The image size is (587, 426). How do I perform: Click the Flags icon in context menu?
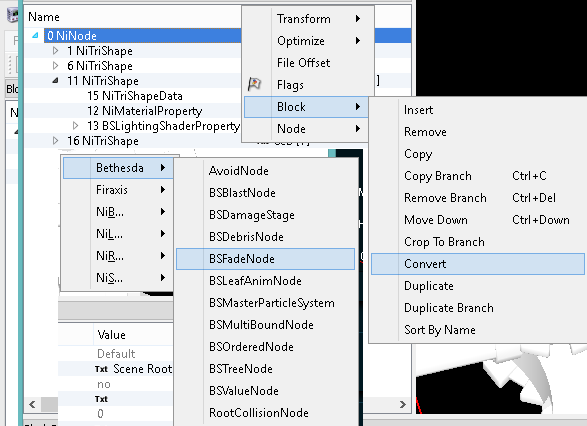(254, 84)
